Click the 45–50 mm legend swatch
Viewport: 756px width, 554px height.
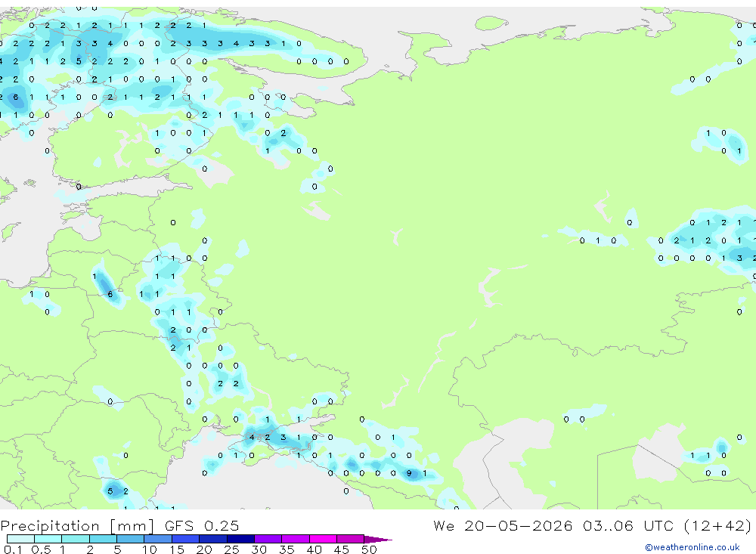click(x=351, y=539)
